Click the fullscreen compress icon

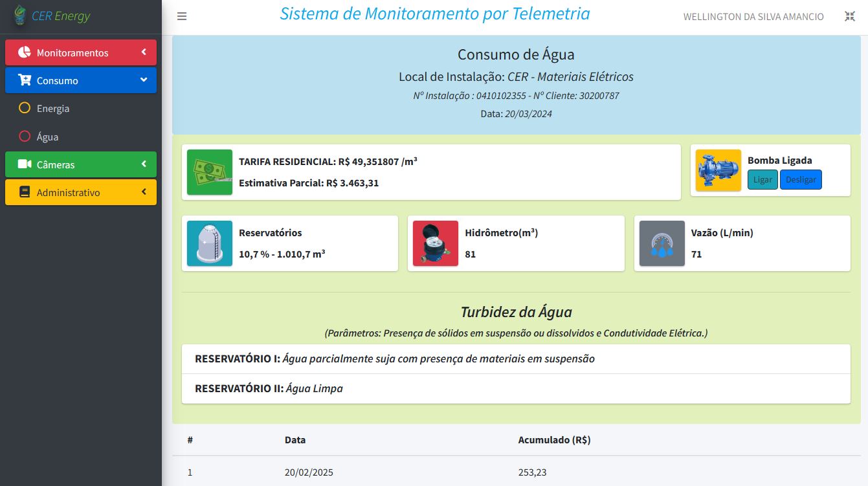850,16
